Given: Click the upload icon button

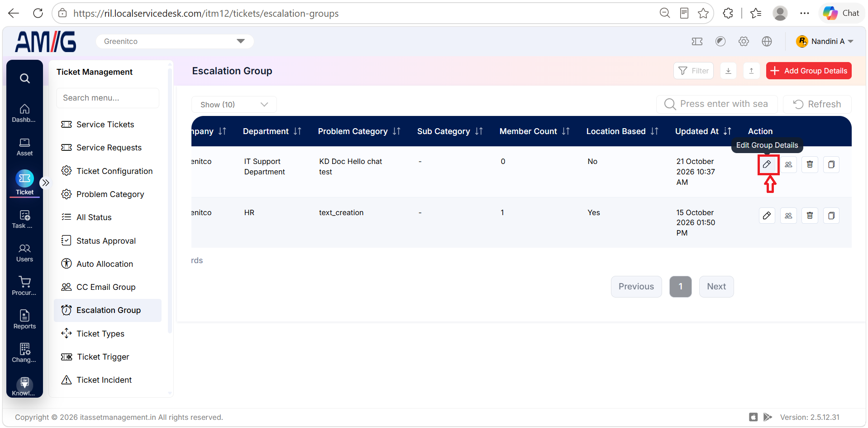Looking at the screenshot, I should [751, 71].
